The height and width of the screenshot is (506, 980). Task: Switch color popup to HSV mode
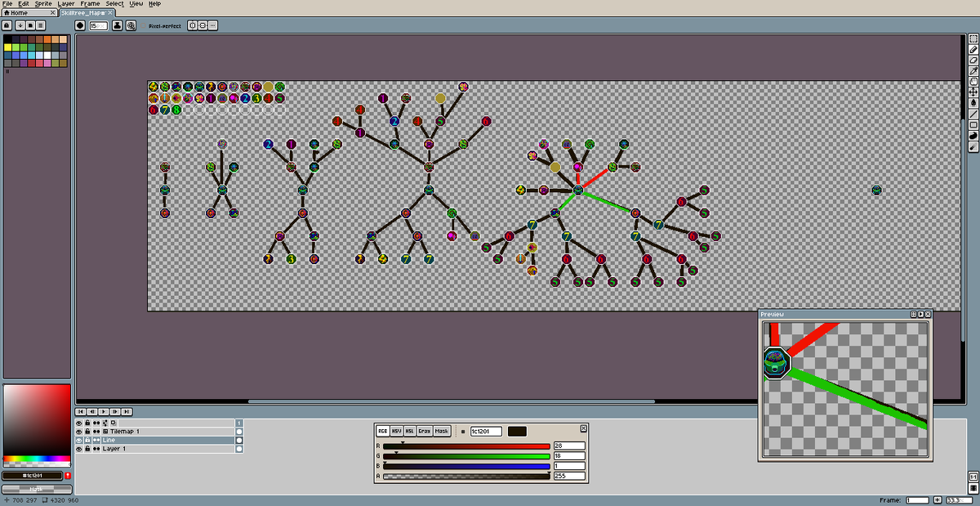point(396,431)
